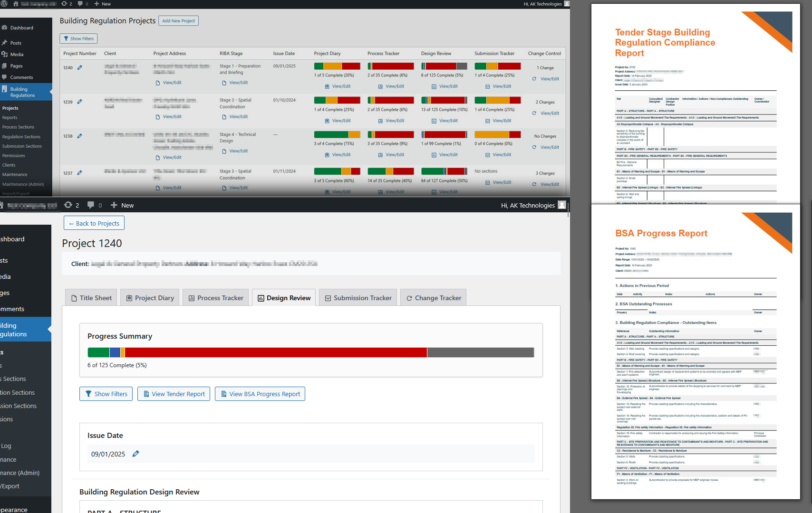Click the Posts pin icon in the sidebar

pyautogui.click(x=4, y=43)
